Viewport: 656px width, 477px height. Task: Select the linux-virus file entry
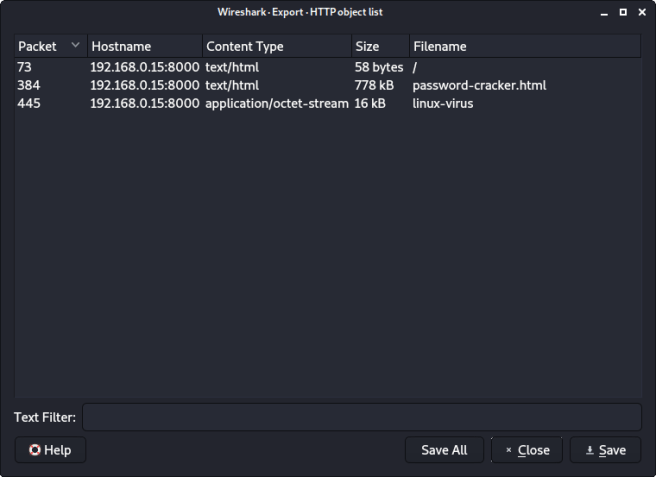click(x=443, y=103)
